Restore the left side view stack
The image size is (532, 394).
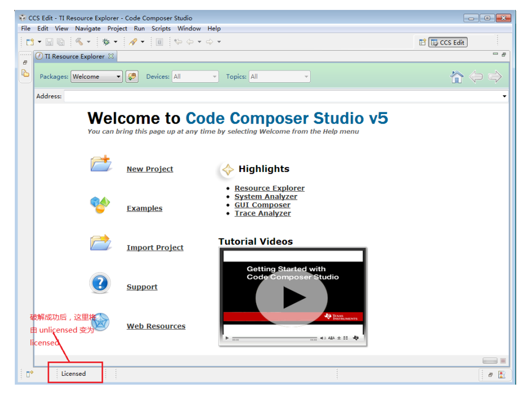[x=25, y=62]
